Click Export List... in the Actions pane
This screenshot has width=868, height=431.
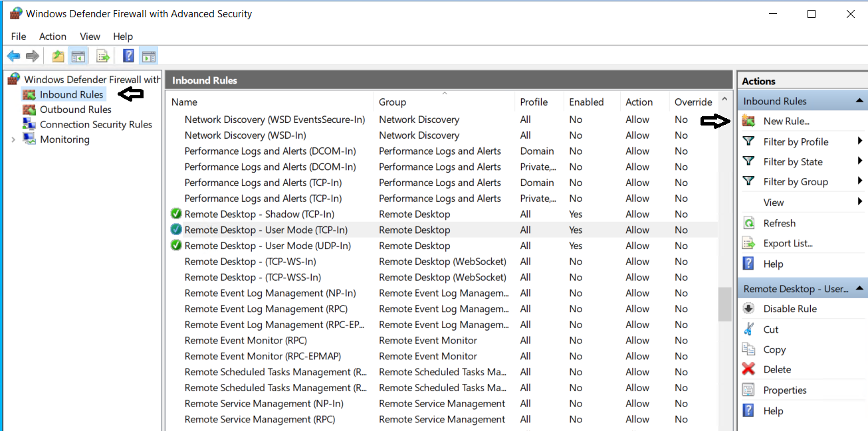click(x=788, y=243)
